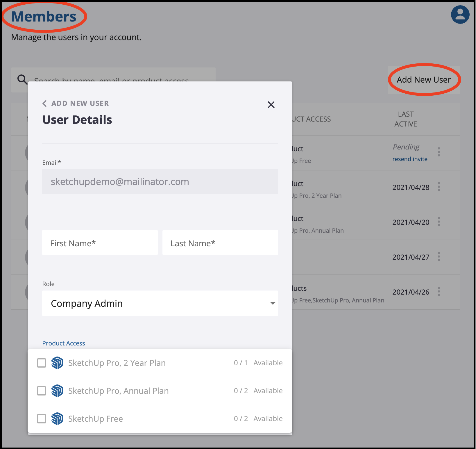Check SketchUp Pro, 2 Year Plan checkbox

(42, 363)
